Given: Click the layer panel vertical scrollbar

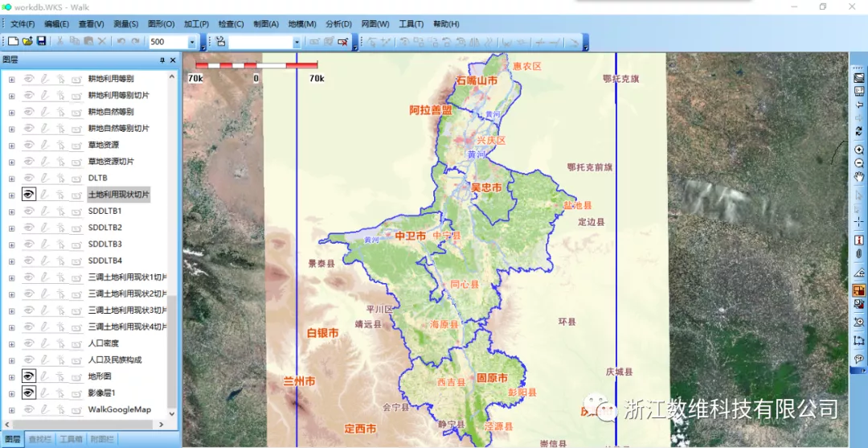Looking at the screenshot, I should pos(172,351).
